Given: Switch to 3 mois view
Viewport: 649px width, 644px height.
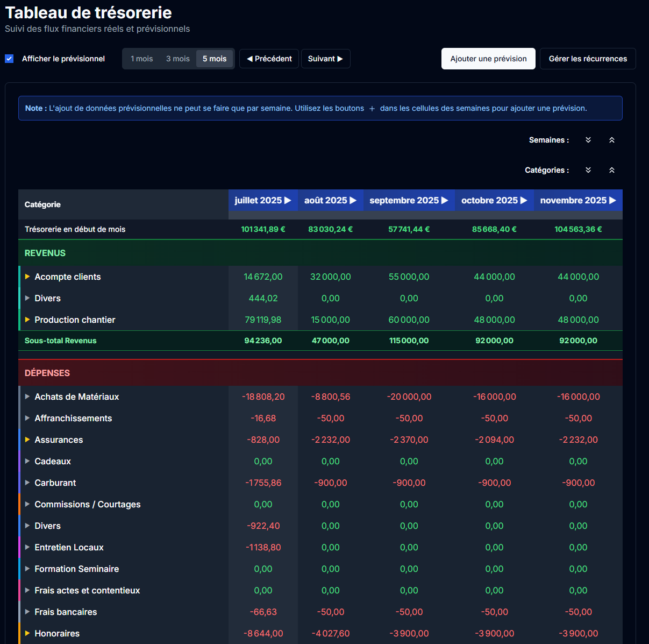Looking at the screenshot, I should point(177,59).
